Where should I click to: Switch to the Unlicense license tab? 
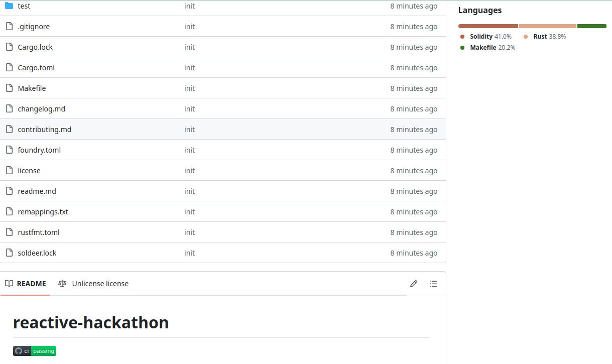click(94, 284)
